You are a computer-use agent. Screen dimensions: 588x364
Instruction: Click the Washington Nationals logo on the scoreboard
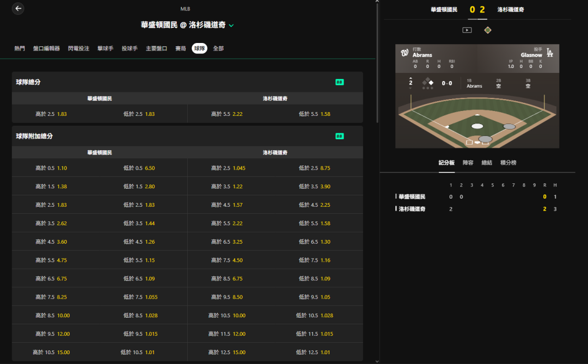click(x=404, y=53)
